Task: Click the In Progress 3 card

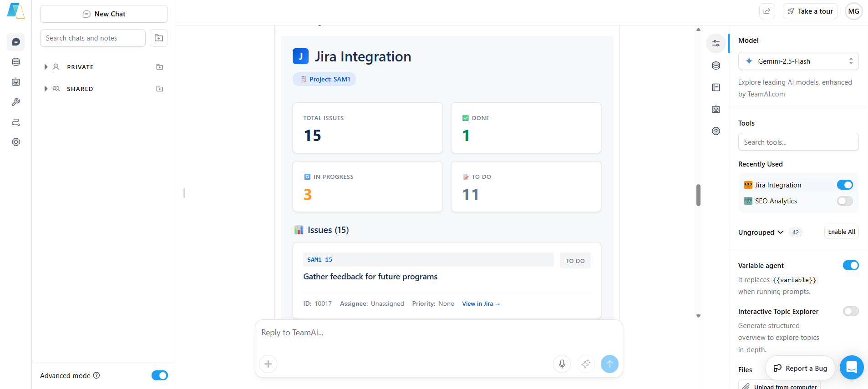Action: click(368, 187)
